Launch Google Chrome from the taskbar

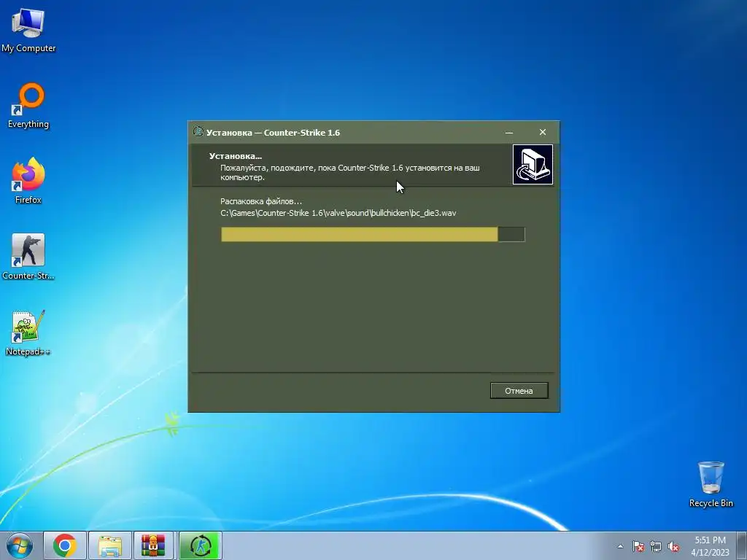tap(65, 545)
